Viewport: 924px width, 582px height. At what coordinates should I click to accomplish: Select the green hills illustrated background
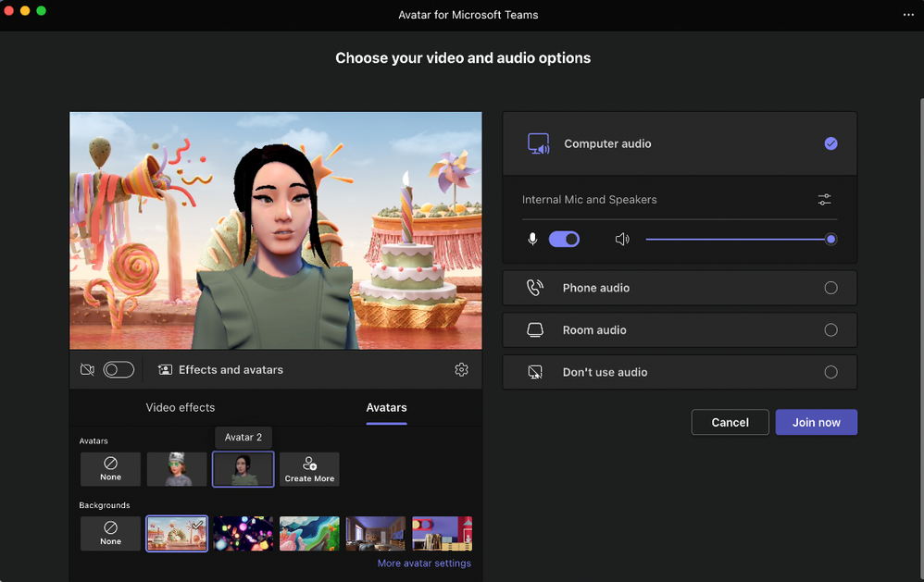pyautogui.click(x=309, y=534)
